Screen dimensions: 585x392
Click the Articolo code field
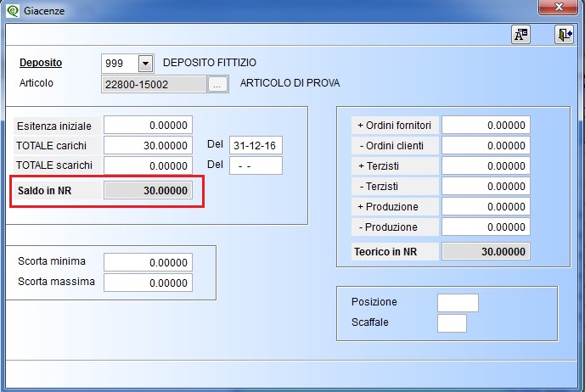tap(154, 84)
